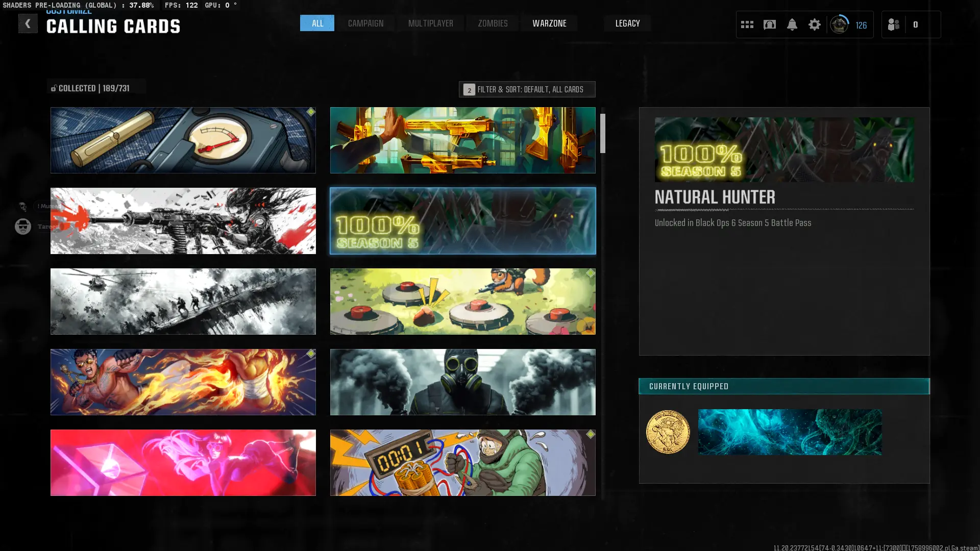Select the 100% Season 5 card
The height and width of the screenshot is (551, 980).
click(462, 220)
